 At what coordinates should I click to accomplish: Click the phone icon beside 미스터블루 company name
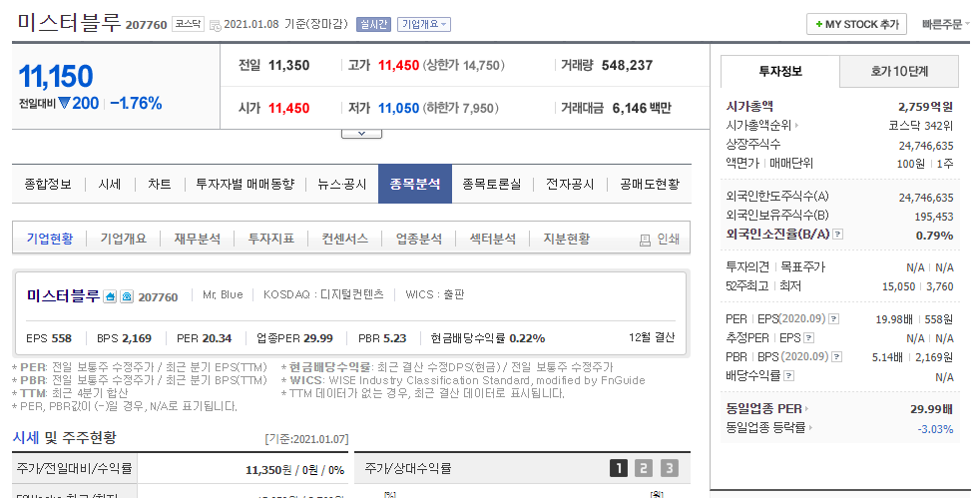click(127, 296)
